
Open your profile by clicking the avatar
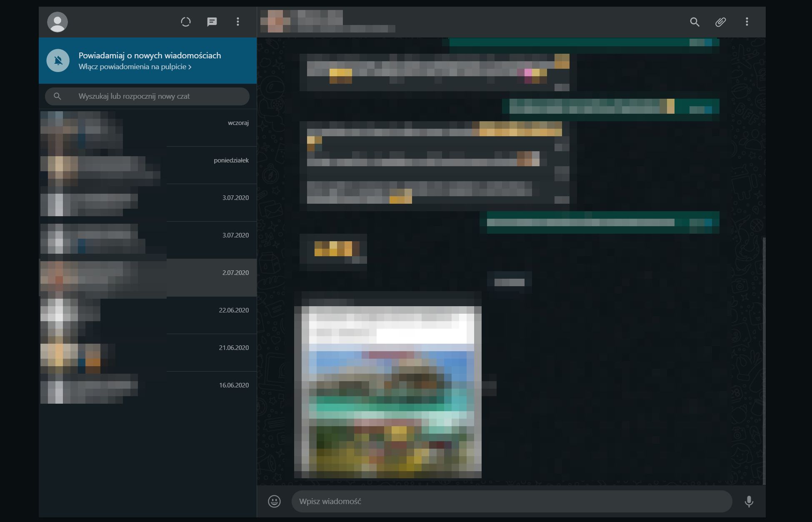57,22
